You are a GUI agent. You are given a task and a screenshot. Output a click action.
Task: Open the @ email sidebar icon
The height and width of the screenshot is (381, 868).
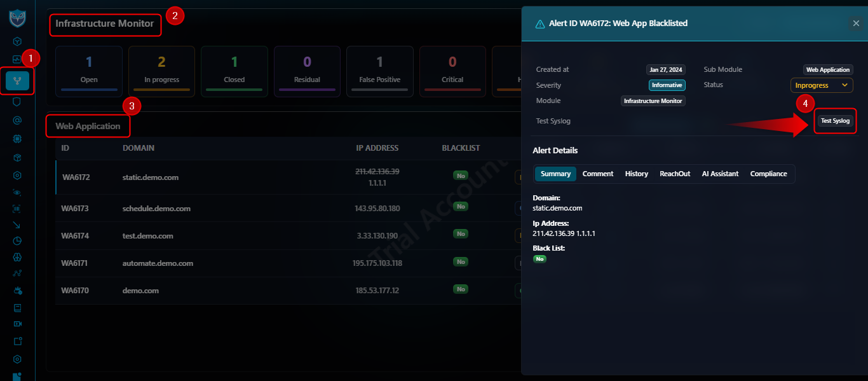(x=17, y=120)
